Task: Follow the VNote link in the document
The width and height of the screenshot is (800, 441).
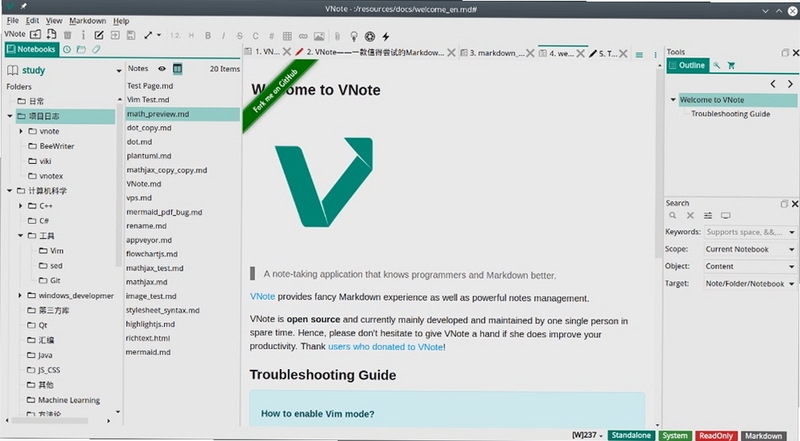Action: click(262, 297)
